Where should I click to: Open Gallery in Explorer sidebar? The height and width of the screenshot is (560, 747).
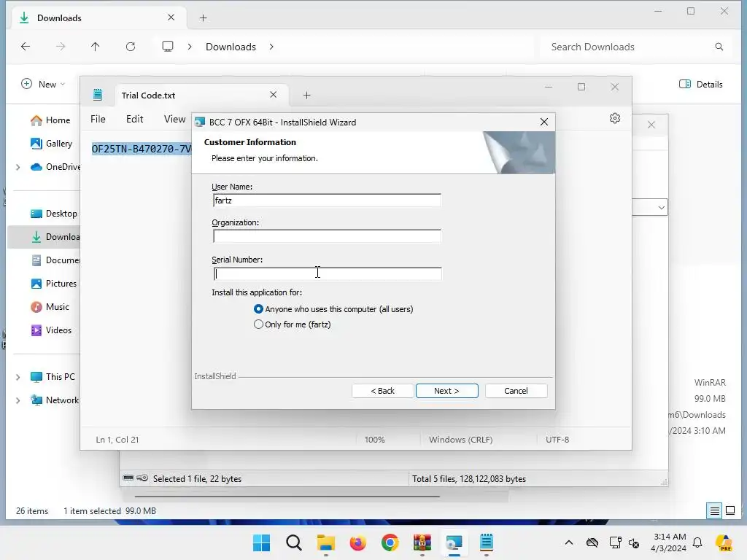[52, 144]
